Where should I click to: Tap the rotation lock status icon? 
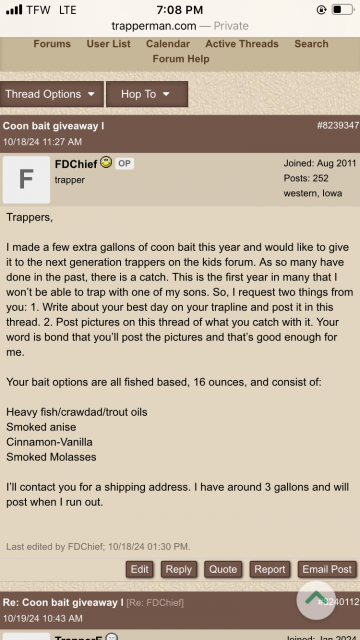(321, 10)
